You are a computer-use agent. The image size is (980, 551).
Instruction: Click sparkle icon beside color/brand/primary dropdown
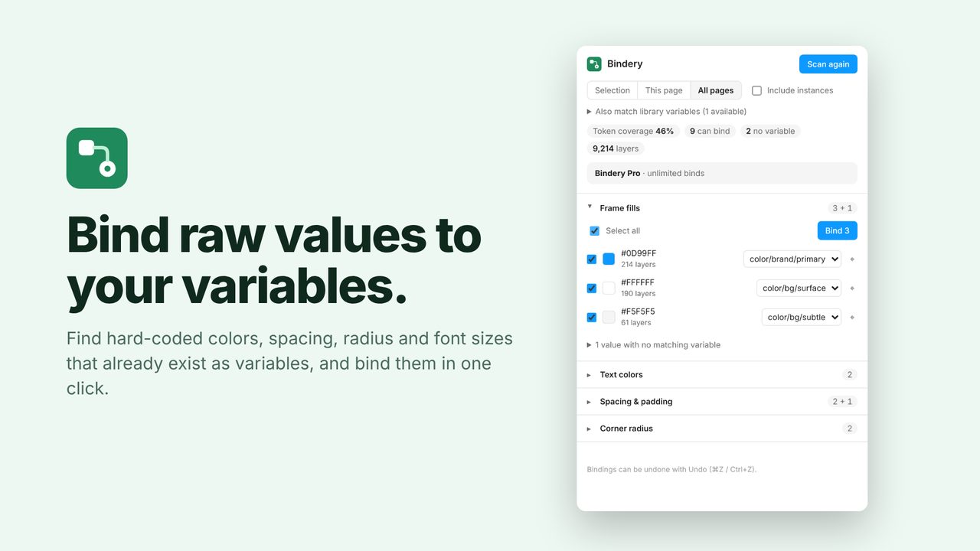coord(852,259)
